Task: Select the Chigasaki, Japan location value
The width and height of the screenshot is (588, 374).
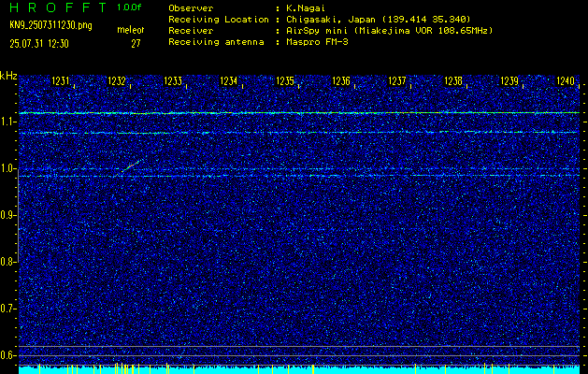Action: coord(379,20)
